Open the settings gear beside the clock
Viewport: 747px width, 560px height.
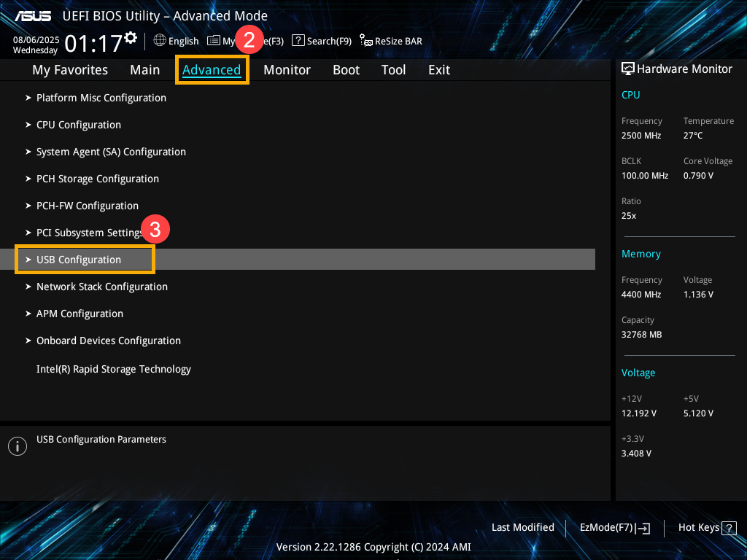tap(131, 38)
